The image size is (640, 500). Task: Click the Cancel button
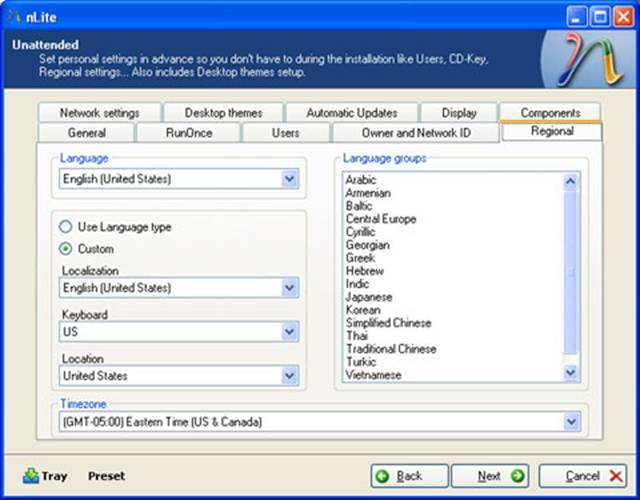point(582,476)
